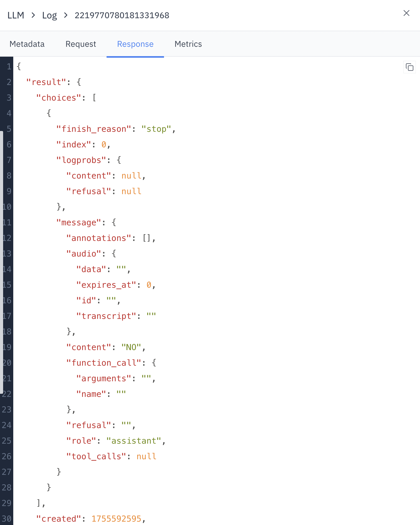Click the "stop" value
The image size is (420, 525).
coord(156,129)
